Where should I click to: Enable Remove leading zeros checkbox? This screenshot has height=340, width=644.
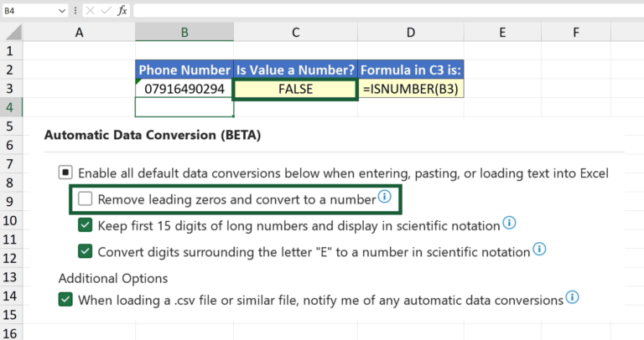(85, 199)
